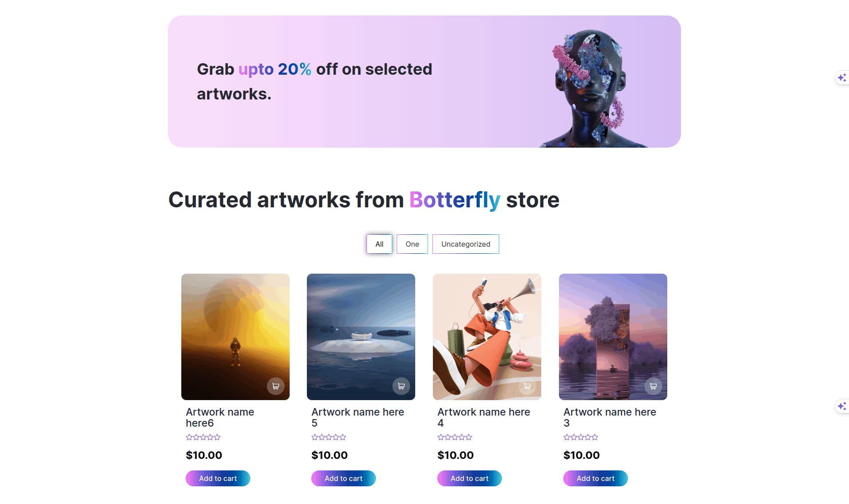Image resolution: width=849 pixels, height=504 pixels.
Task: Click cart icon on Artwork name here 5 image
Action: click(401, 386)
